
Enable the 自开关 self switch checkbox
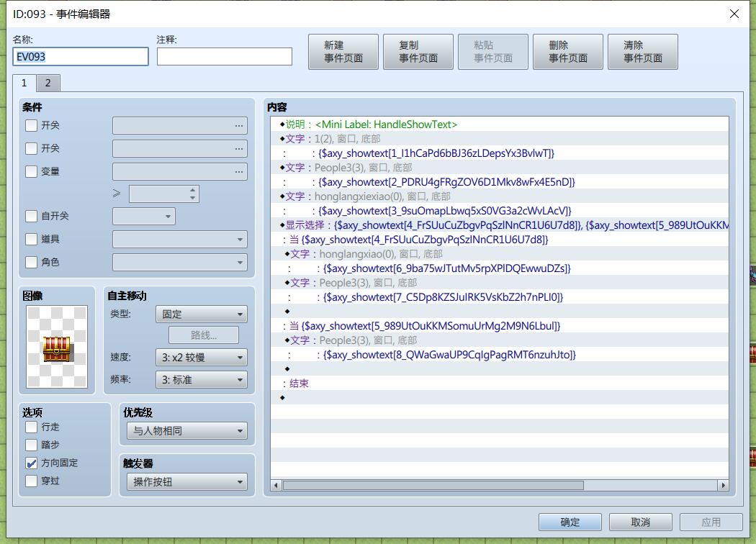click(x=32, y=216)
